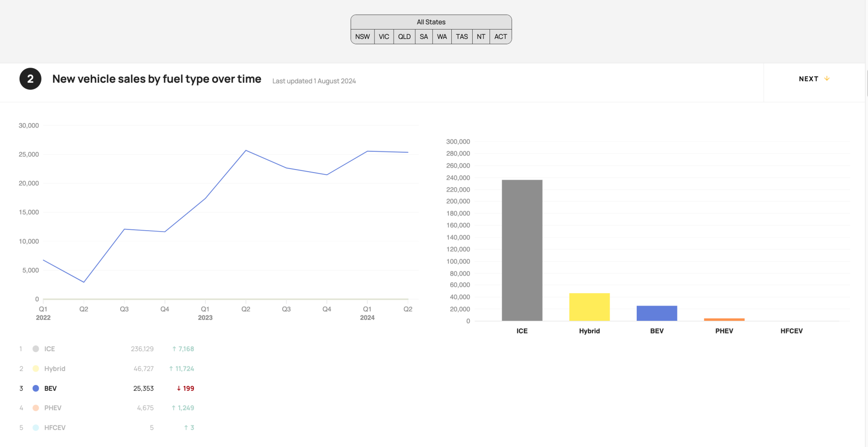Click the PHEV sales value 4,675
Viewport: 868px width, 447px height.
145,408
